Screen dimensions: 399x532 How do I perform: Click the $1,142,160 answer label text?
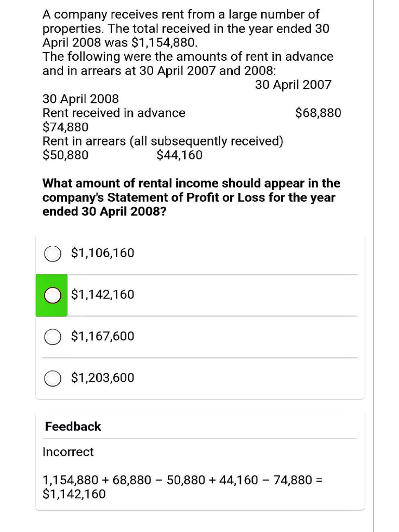pyautogui.click(x=102, y=295)
